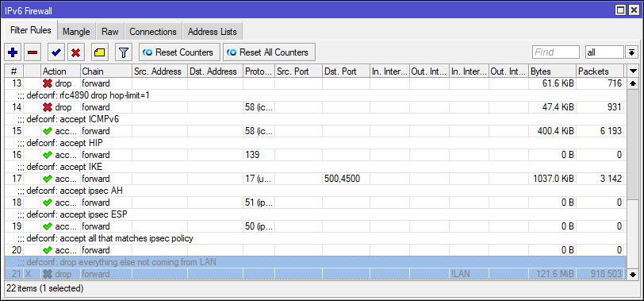Screen dimensions: 644x301
Task: Select accept icon of rule 15
Action: click(x=48, y=131)
